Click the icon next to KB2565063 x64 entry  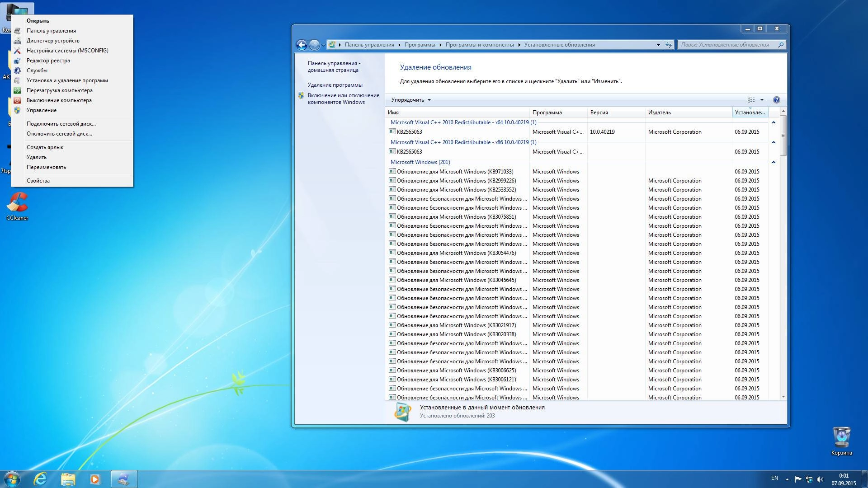pyautogui.click(x=392, y=131)
